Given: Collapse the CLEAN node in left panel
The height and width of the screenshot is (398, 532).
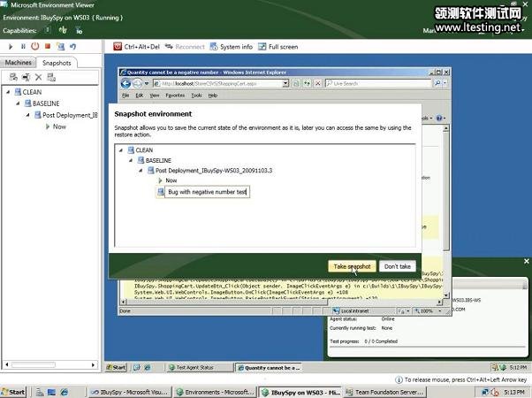Looking at the screenshot, I should (x=8, y=91).
